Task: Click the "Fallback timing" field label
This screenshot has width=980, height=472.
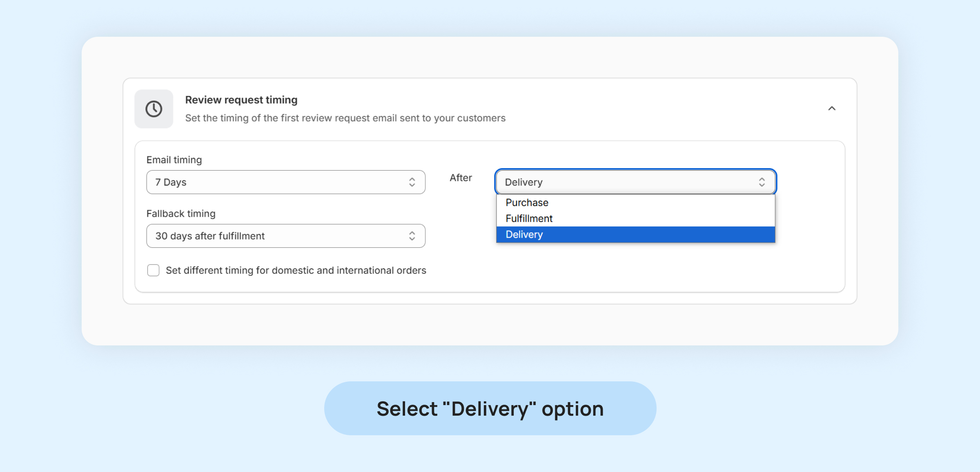Action: pos(181,214)
